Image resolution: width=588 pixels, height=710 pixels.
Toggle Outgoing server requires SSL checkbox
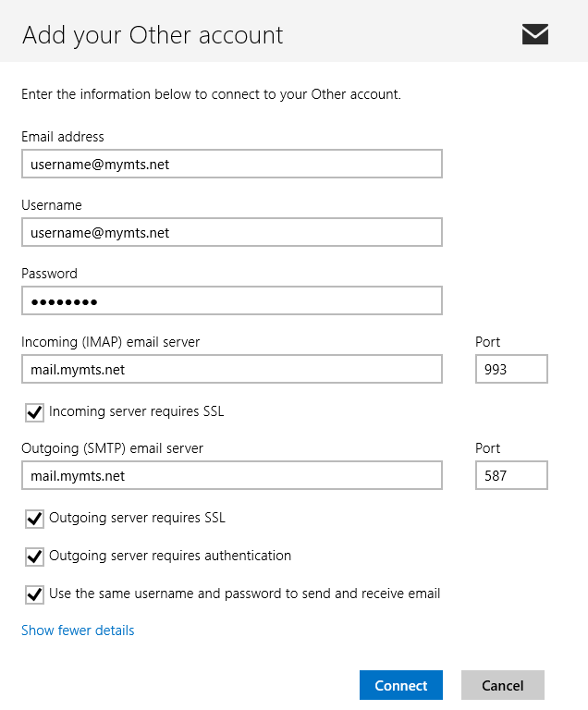coord(34,519)
